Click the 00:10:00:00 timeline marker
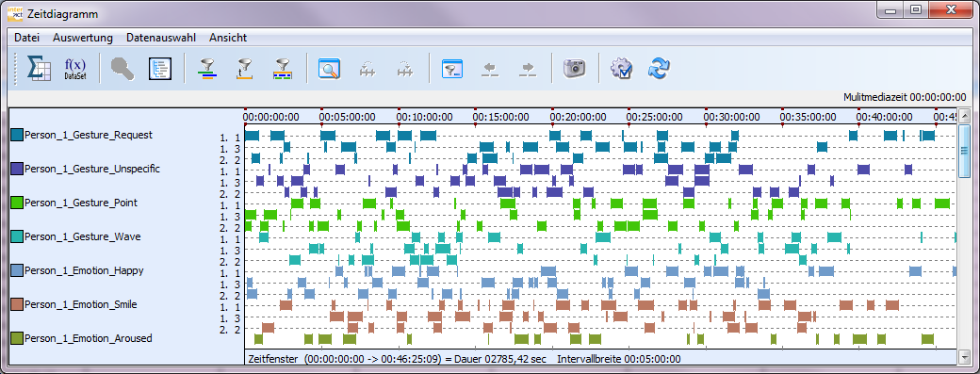Screen dimensions: 980x374 424,117
